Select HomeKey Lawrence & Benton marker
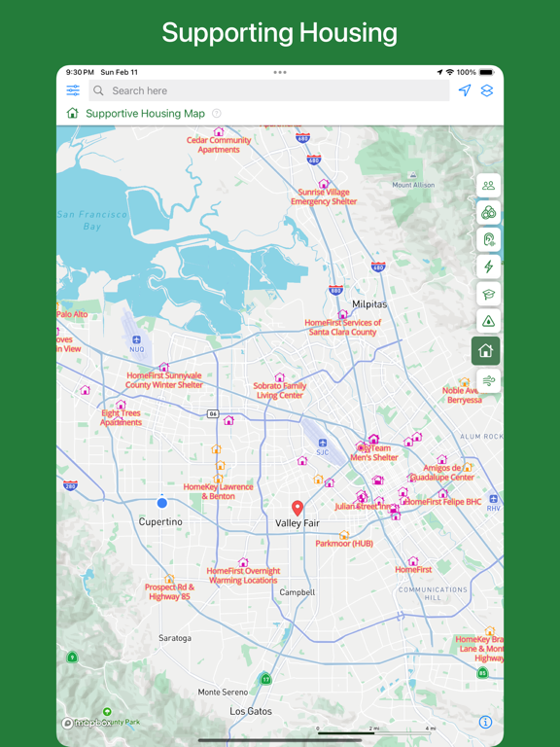 (x=218, y=479)
